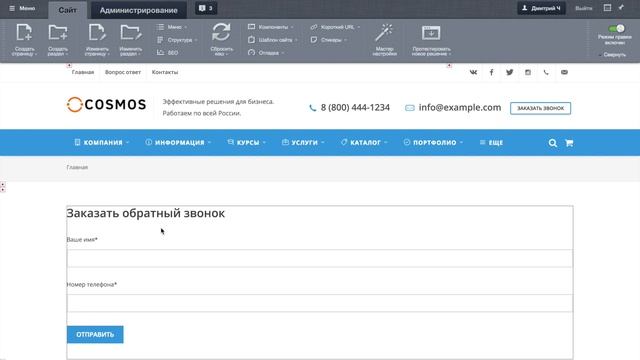
Task: Launch Мастер настройки magic wand
Action: [384, 32]
